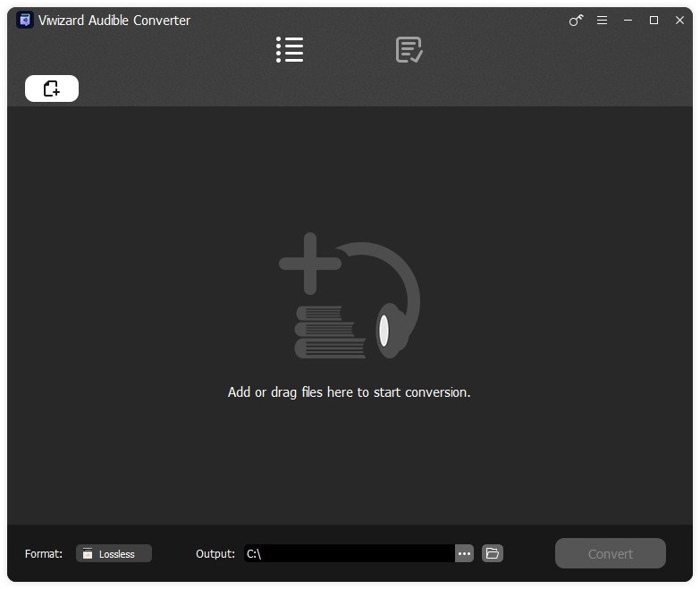Image resolution: width=700 pixels, height=589 pixels.
Task: Click the add audiobooks headphone graphic
Action: point(350,295)
